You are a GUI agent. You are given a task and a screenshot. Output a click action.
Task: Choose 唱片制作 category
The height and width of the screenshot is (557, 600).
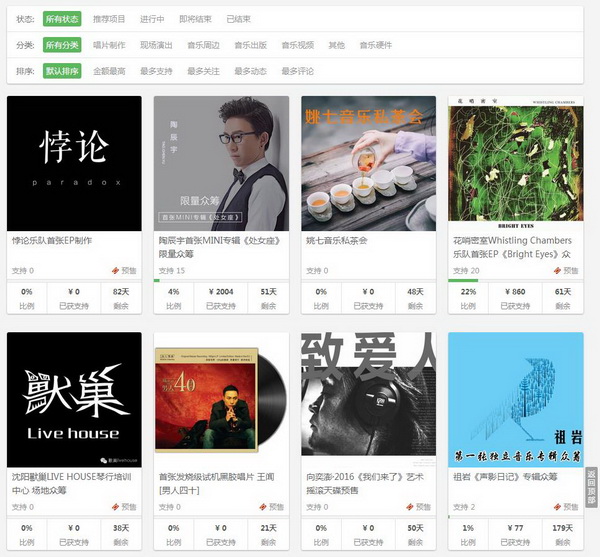click(109, 45)
